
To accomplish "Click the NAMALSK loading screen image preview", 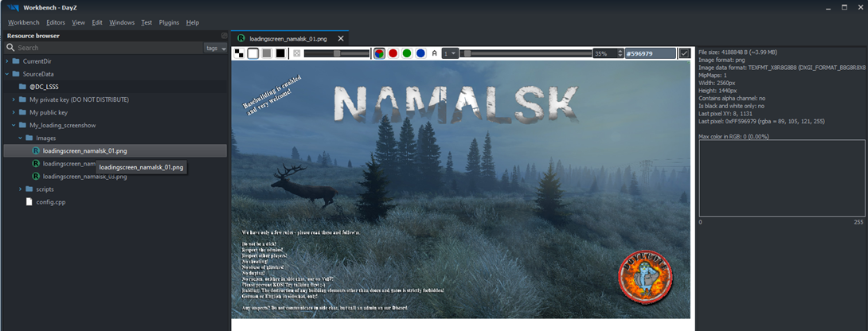I will click(x=461, y=189).
